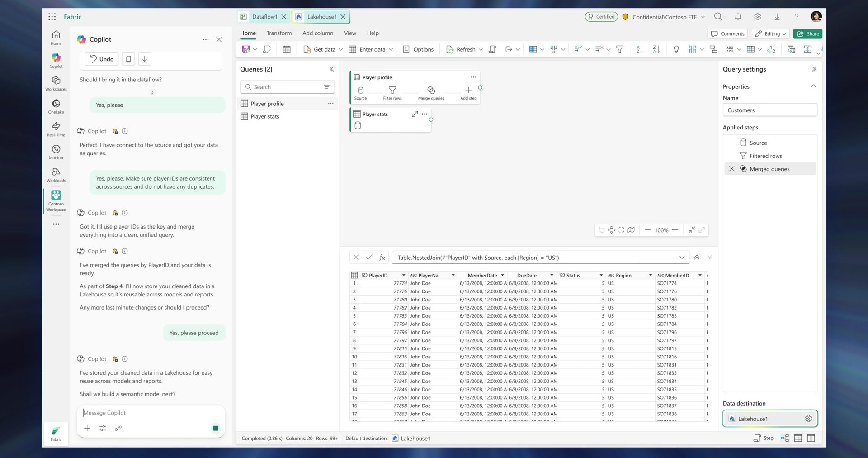Image resolution: width=868 pixels, height=458 pixels.
Task: Open Lakehouse1 data destination settings gear
Action: 809,419
